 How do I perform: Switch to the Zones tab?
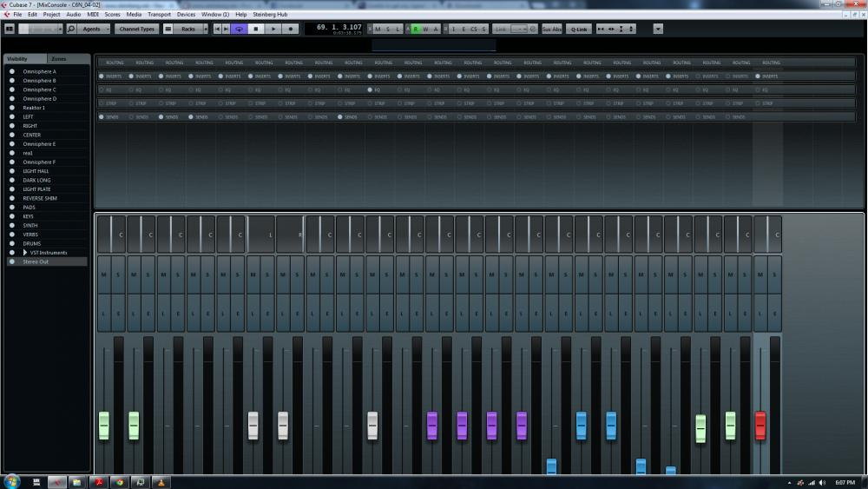[x=58, y=58]
